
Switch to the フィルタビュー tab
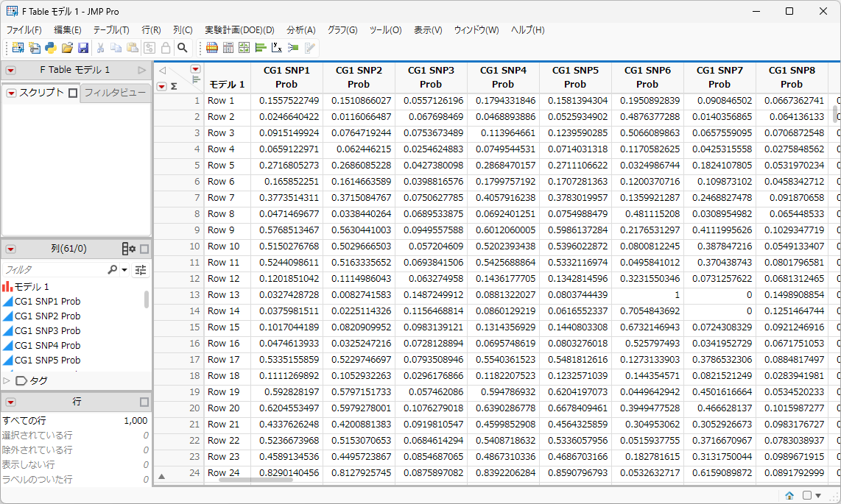pos(115,93)
